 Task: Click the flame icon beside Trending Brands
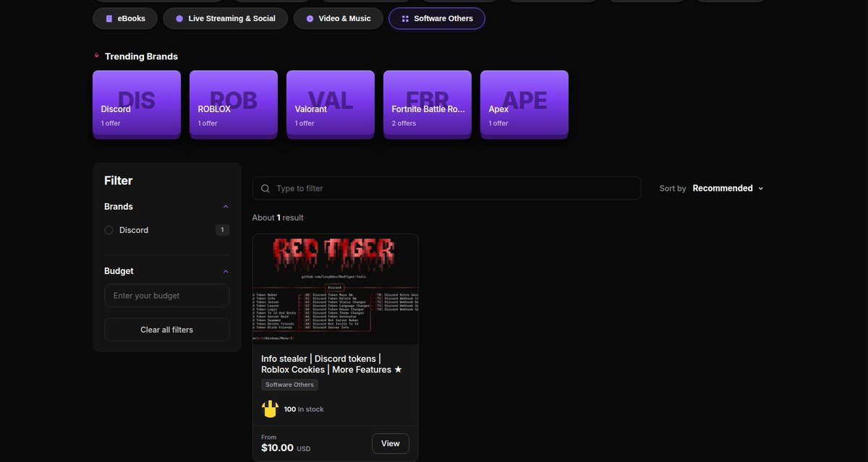point(97,56)
